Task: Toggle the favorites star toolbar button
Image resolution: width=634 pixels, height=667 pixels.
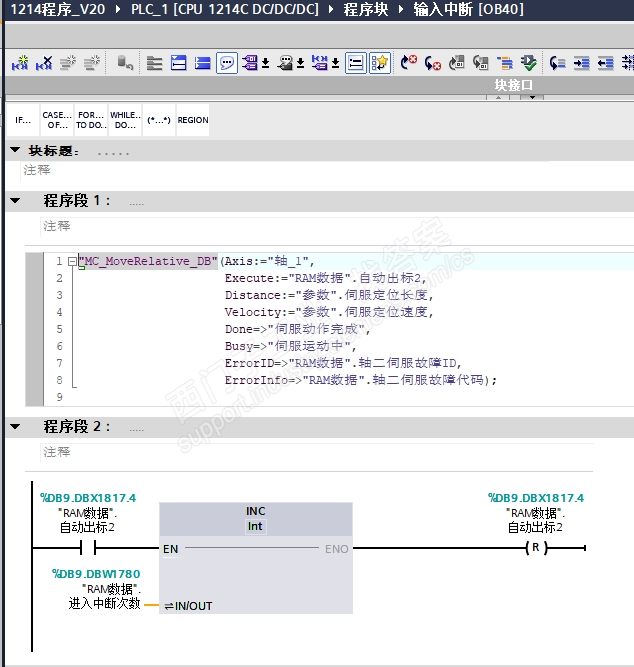Action: coord(380,63)
